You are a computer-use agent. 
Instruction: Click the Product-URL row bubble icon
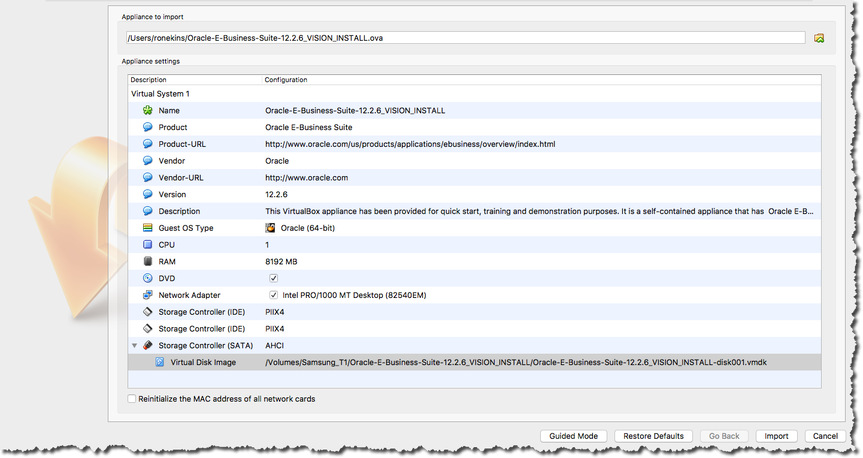click(x=148, y=144)
